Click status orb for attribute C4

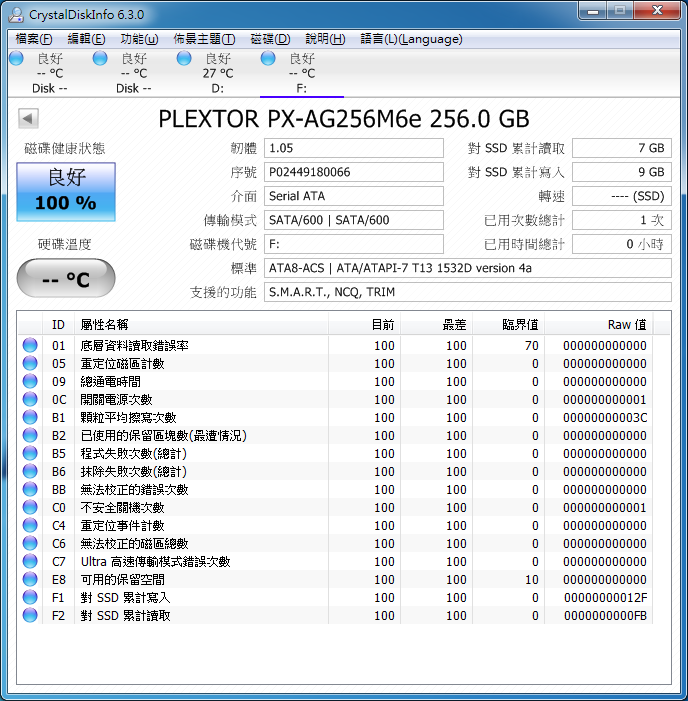pos(30,525)
